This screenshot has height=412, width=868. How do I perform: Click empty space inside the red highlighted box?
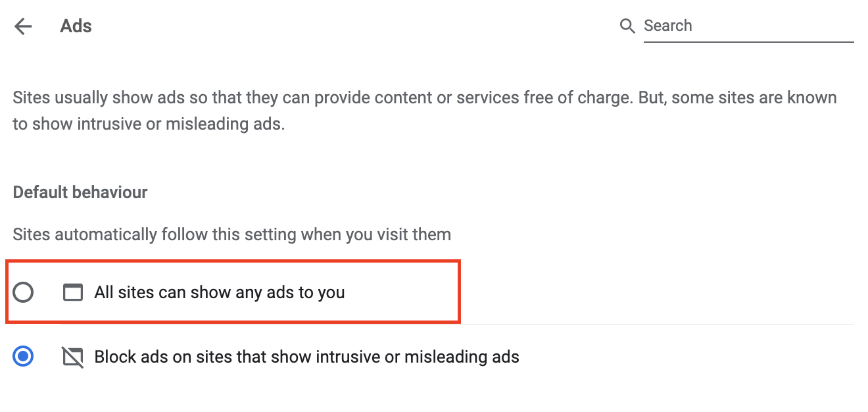[401, 292]
